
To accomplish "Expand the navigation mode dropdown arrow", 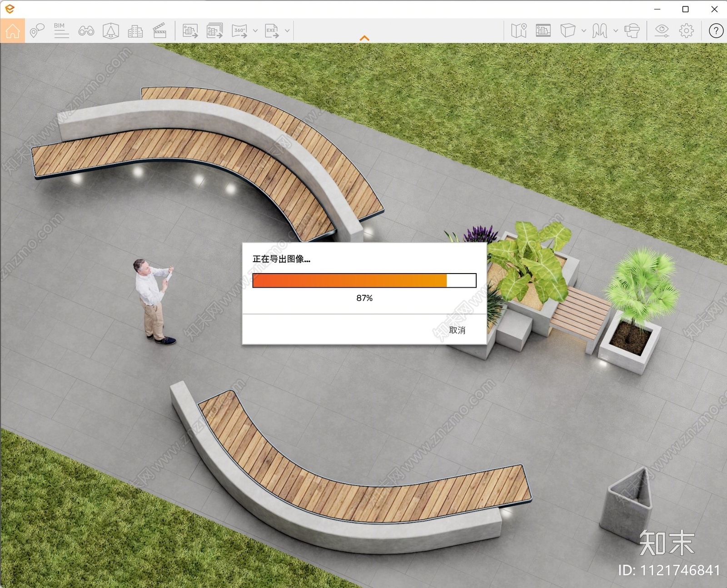I will [x=616, y=31].
